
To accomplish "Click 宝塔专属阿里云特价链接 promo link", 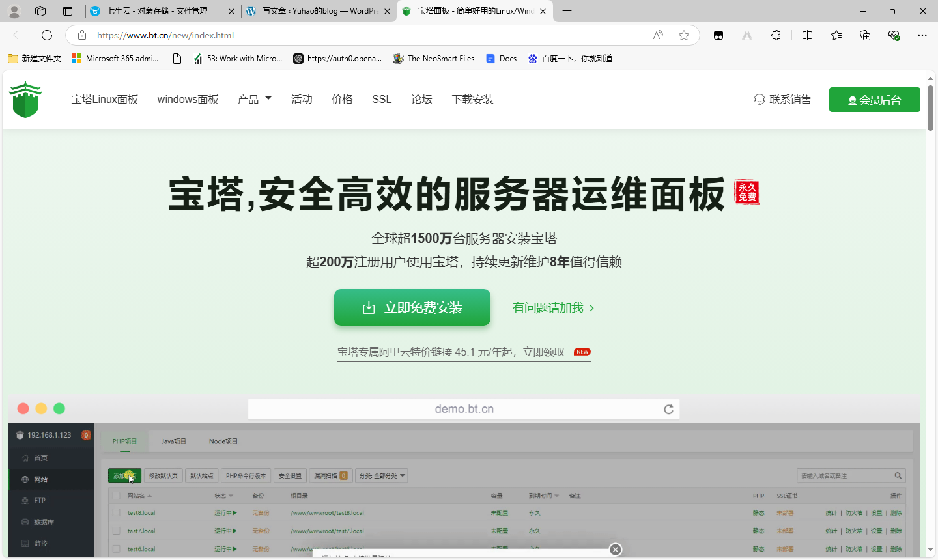I will tap(464, 352).
